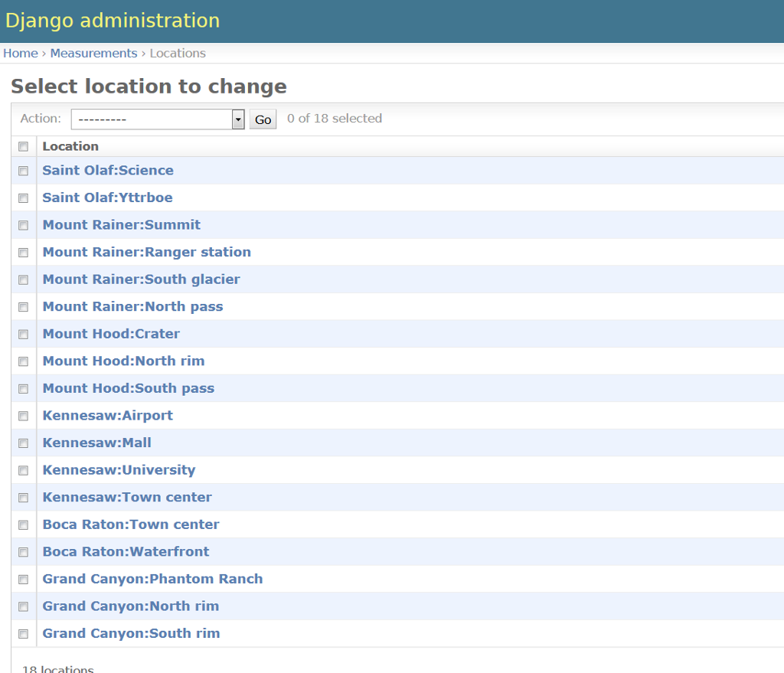Image resolution: width=784 pixels, height=673 pixels.
Task: Open Measurements breadcrumb link
Action: pos(93,53)
